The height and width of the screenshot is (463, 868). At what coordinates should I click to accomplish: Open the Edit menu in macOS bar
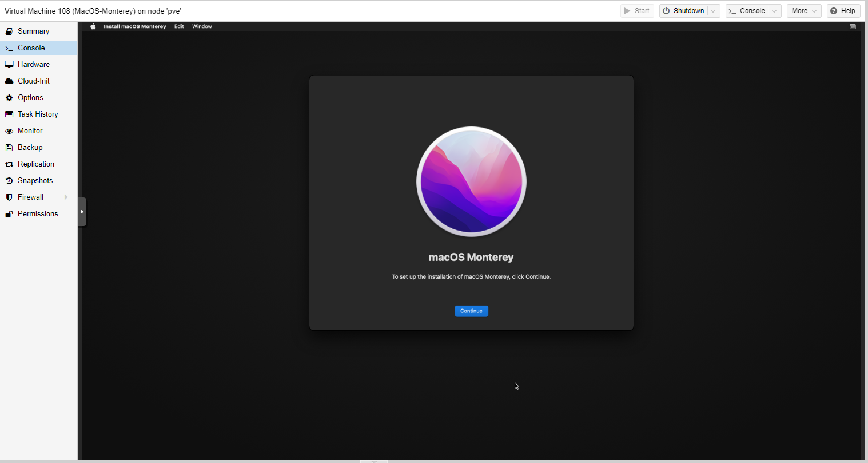tap(179, 26)
